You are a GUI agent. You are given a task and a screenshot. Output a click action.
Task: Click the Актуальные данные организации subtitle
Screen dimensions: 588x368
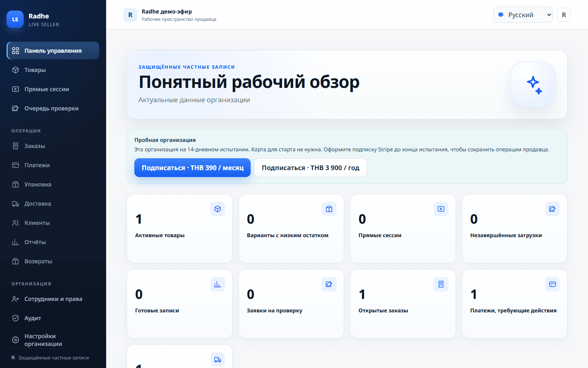pos(194,100)
